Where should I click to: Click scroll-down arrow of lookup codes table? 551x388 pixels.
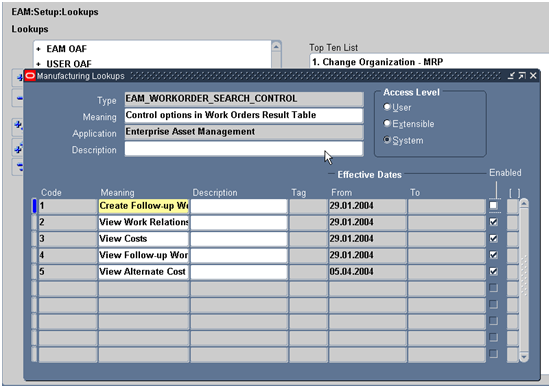point(524,357)
